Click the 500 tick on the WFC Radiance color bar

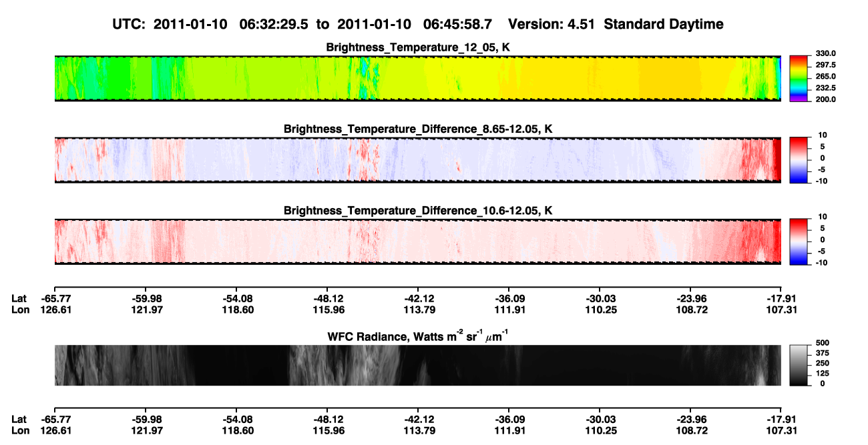[x=823, y=342]
